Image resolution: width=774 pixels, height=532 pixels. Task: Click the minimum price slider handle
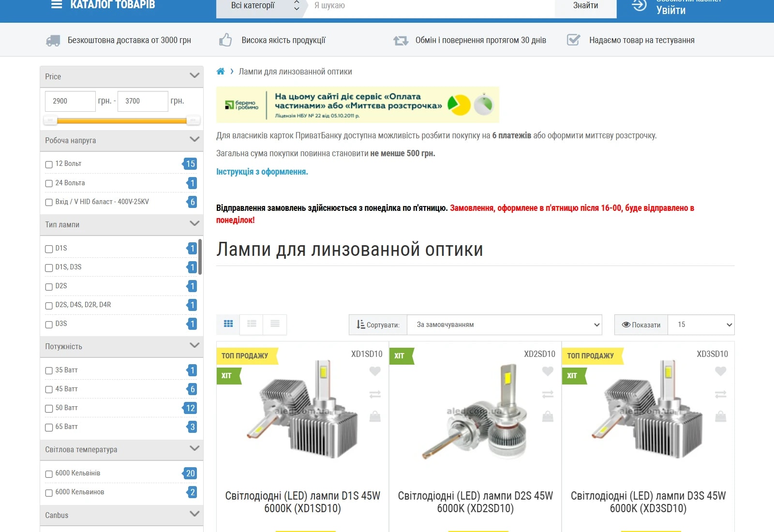(x=50, y=120)
